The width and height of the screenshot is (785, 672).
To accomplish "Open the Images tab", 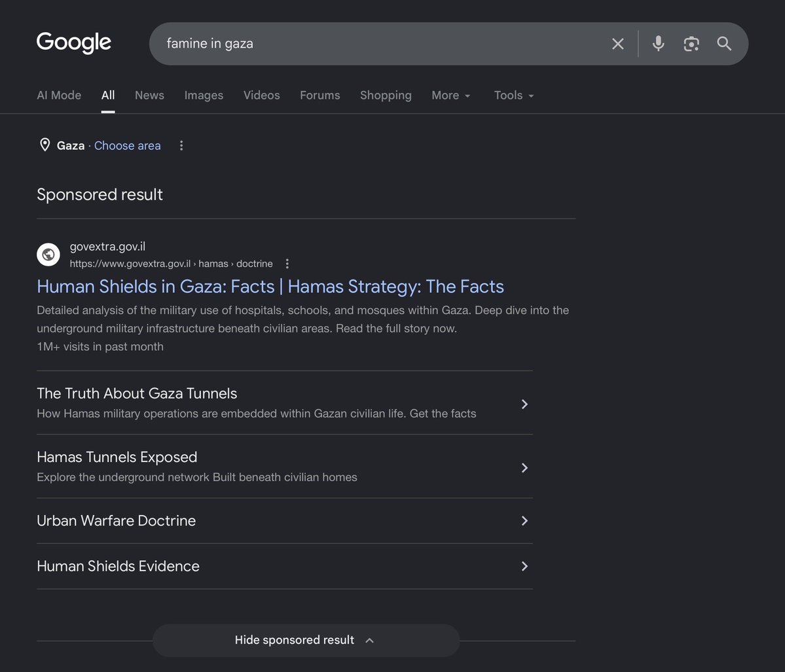I will pyautogui.click(x=204, y=95).
